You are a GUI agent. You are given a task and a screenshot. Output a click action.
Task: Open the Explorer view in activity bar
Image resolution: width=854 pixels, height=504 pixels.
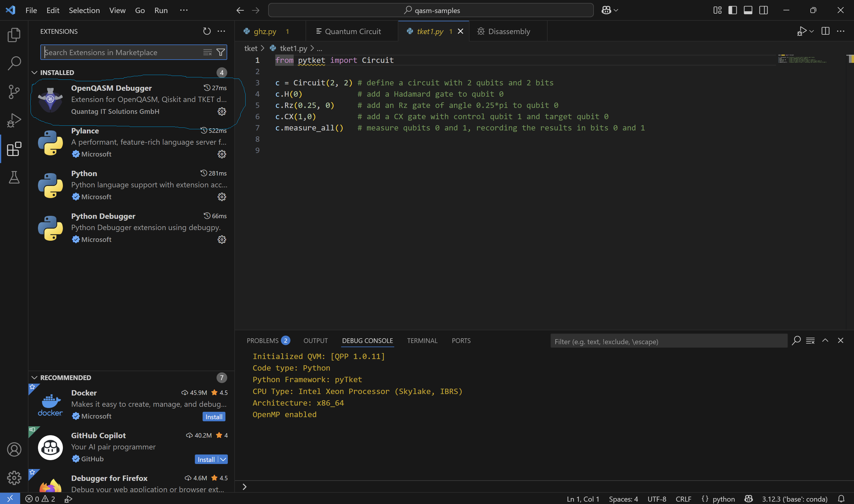(14, 35)
